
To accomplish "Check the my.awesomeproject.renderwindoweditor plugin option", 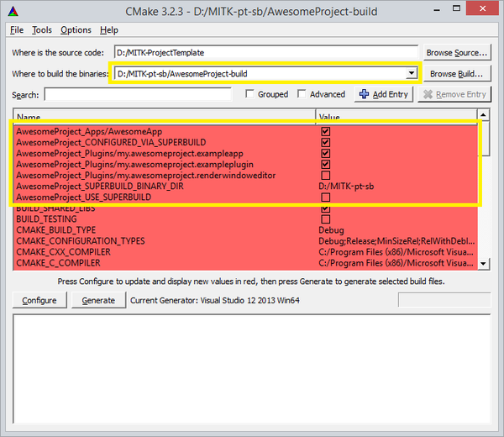I will (x=325, y=175).
